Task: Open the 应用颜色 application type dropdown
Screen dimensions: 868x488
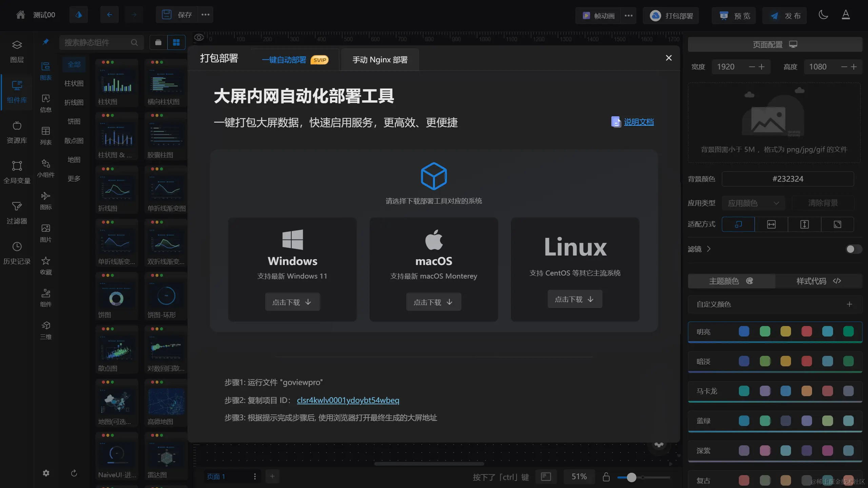Action: tap(753, 203)
